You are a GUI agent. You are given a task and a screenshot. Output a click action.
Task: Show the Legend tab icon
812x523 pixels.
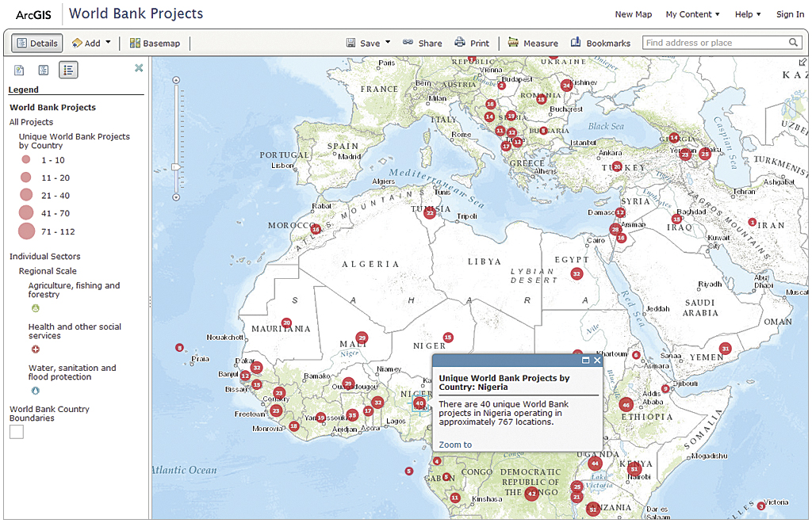coord(68,70)
